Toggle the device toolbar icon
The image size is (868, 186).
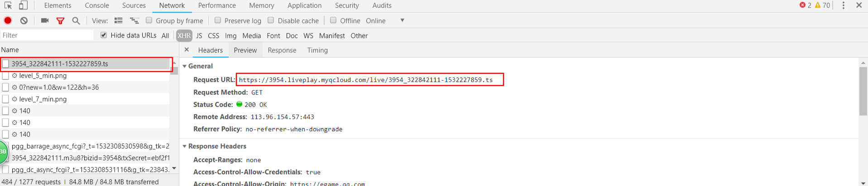click(x=23, y=5)
